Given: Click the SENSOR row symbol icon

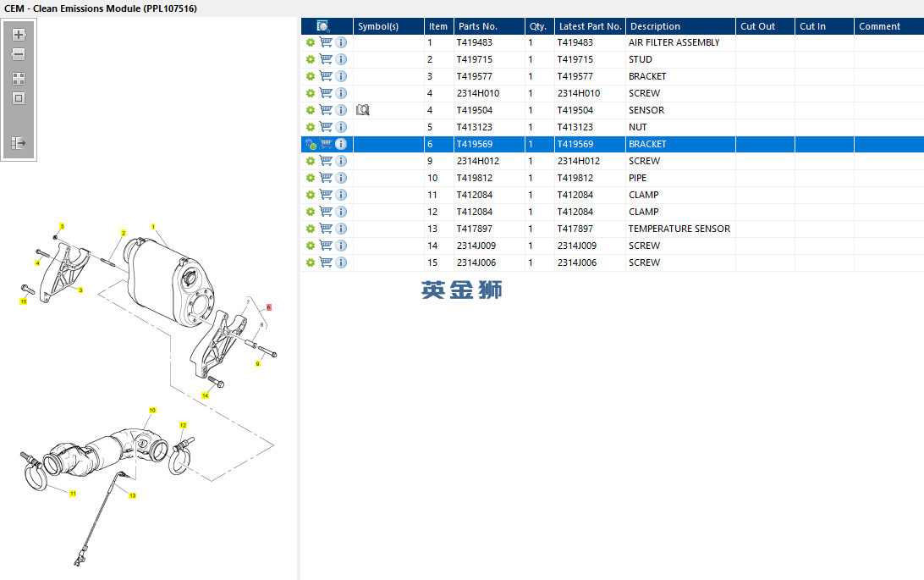Looking at the screenshot, I should click(x=363, y=110).
